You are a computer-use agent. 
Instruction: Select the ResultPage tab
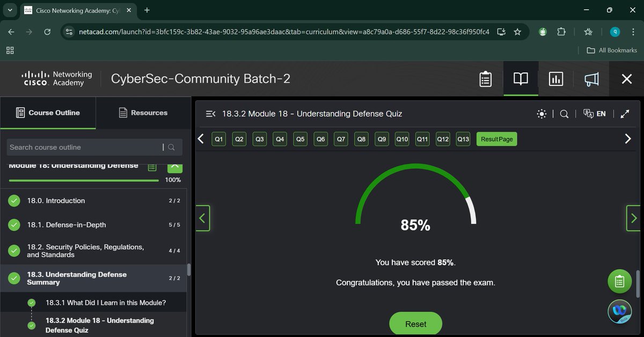click(497, 139)
